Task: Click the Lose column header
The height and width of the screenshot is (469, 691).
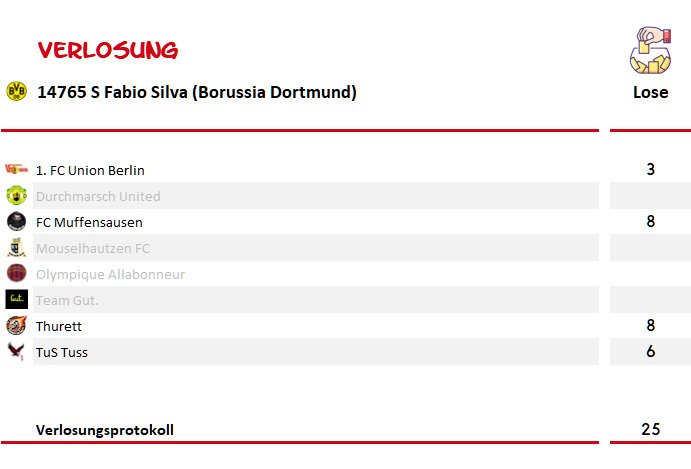Action: [x=650, y=92]
